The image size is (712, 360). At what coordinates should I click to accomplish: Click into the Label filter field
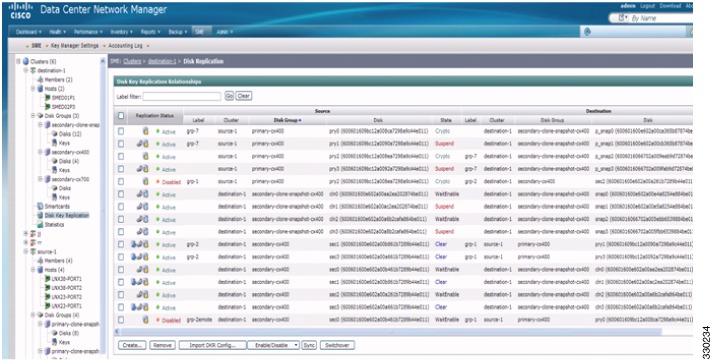(182, 96)
